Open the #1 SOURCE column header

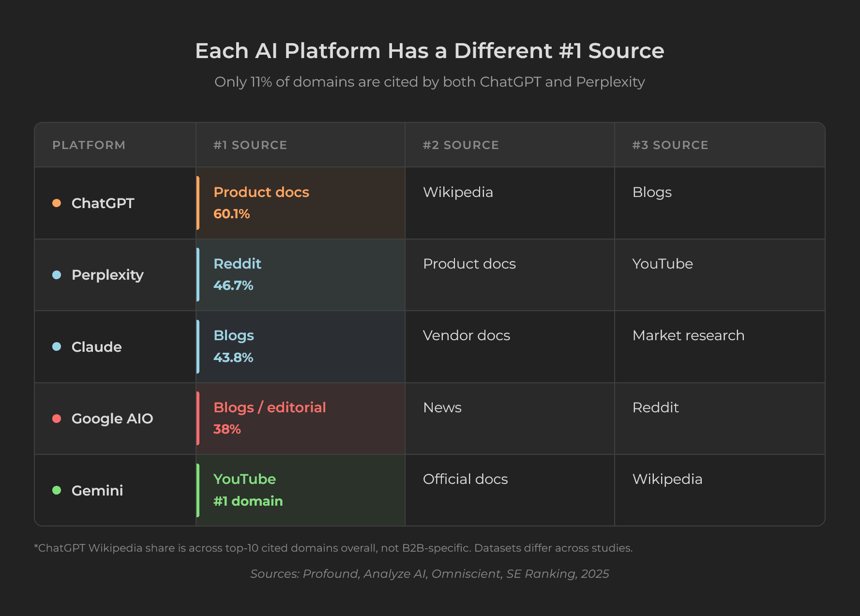tap(250, 145)
